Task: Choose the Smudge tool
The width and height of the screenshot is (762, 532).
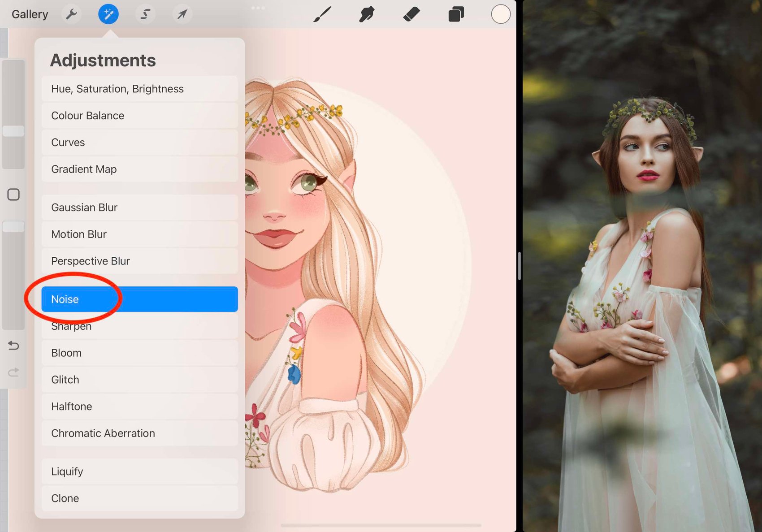Action: tap(367, 14)
